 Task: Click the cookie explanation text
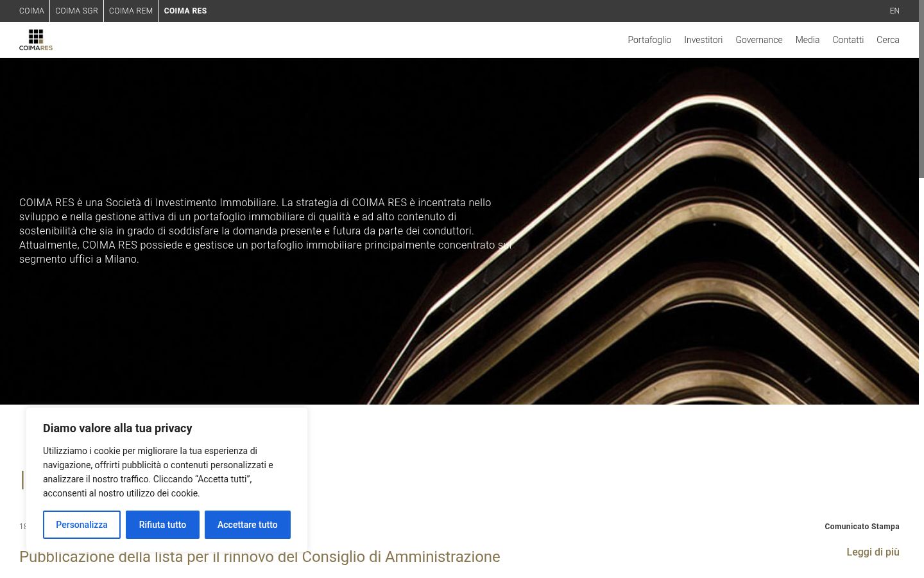(x=158, y=472)
